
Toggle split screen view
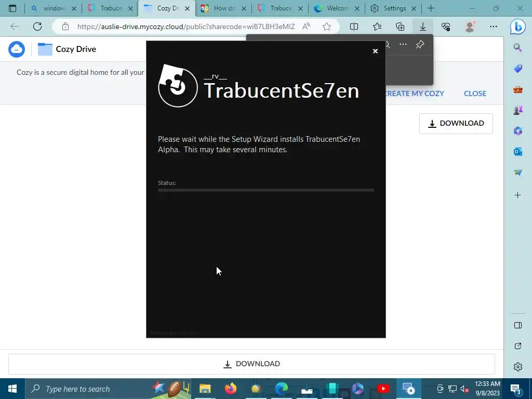coord(354,26)
